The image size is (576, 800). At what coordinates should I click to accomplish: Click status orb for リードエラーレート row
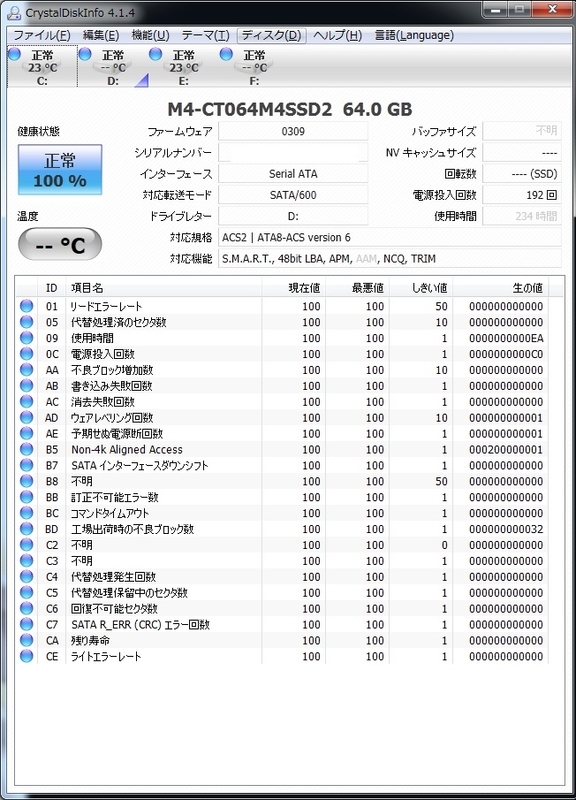tap(27, 306)
